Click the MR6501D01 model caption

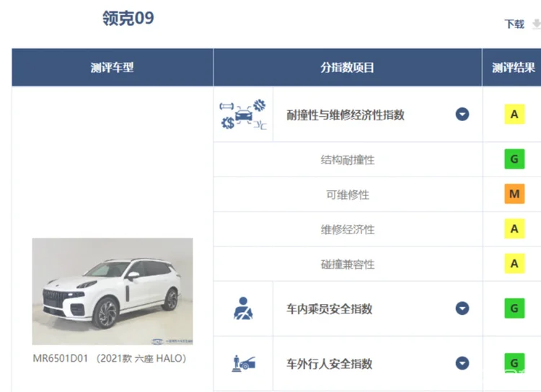(x=110, y=359)
